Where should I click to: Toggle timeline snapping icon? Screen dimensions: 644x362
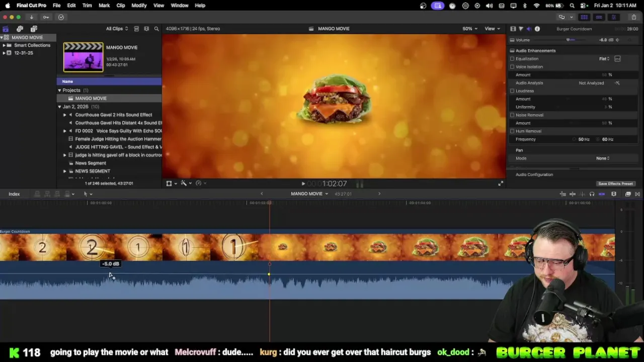pos(602,194)
